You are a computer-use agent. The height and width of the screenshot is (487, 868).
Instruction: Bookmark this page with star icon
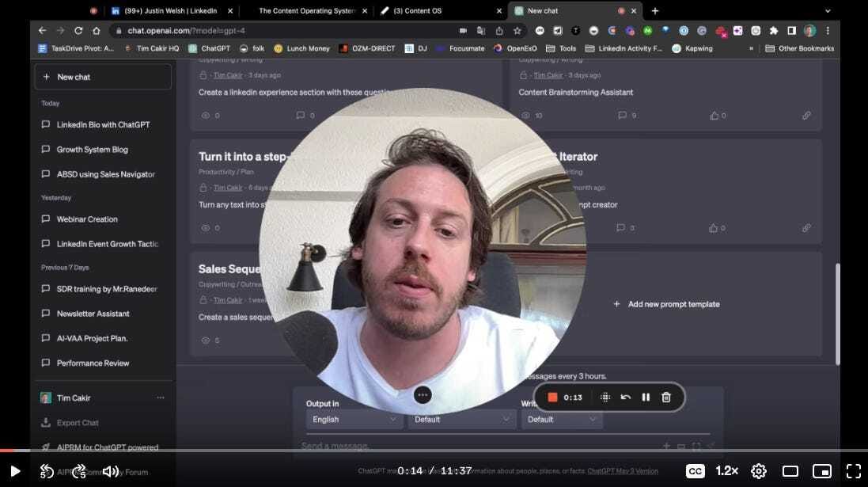click(x=517, y=30)
